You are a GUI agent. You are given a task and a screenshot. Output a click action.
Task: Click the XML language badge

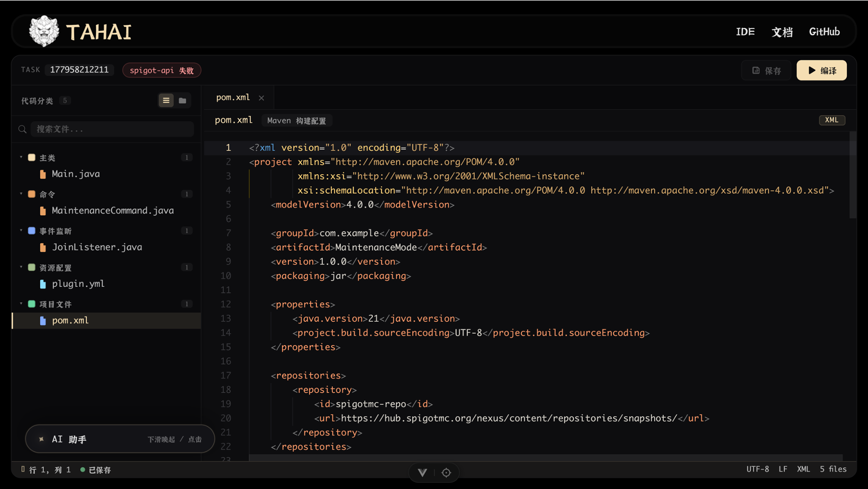(x=831, y=120)
